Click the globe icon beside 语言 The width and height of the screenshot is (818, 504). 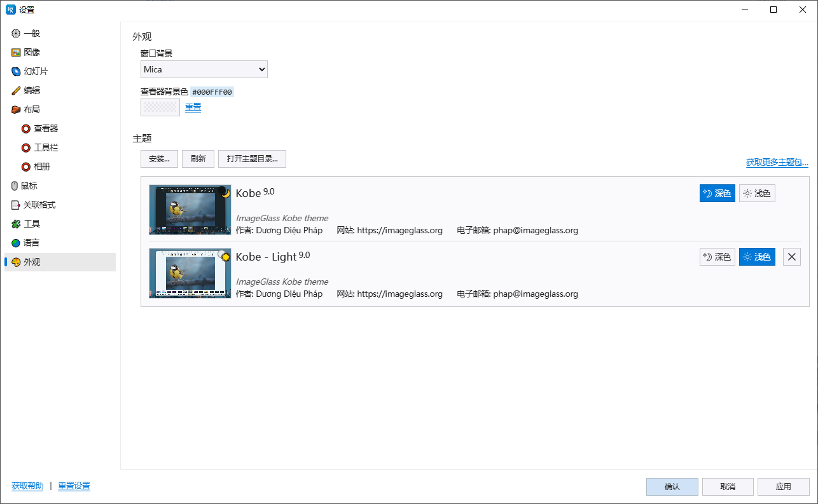[x=16, y=243]
